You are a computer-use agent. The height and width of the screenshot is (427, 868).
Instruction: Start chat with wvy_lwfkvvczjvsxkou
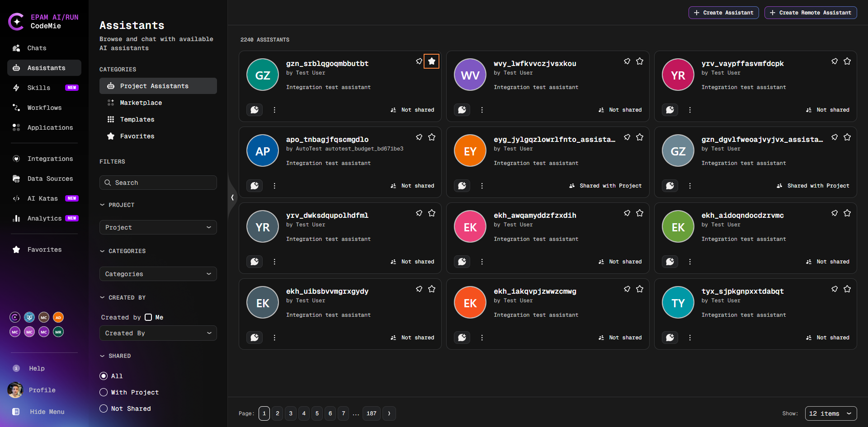click(x=462, y=110)
